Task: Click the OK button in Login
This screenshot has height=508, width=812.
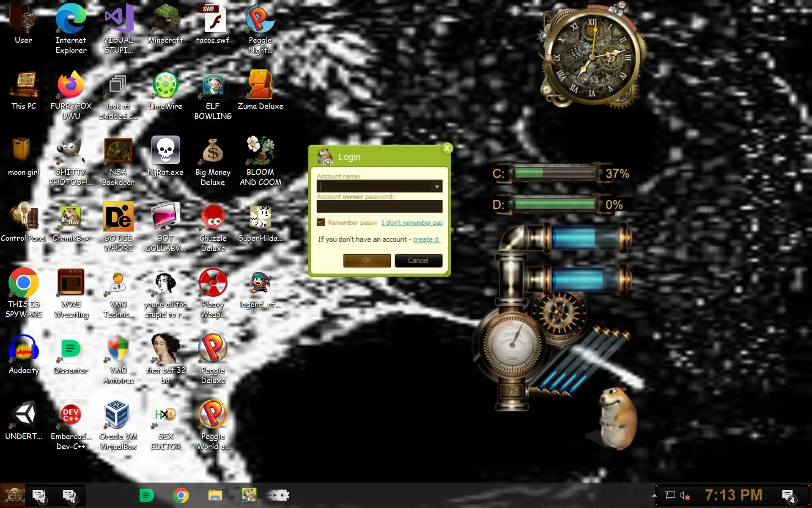Action: click(x=367, y=260)
